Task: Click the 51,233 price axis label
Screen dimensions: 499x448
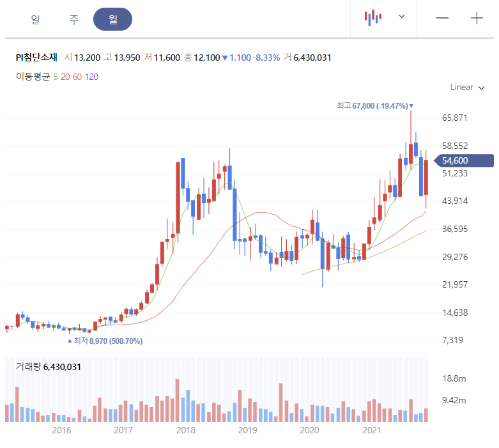Action: [x=455, y=173]
